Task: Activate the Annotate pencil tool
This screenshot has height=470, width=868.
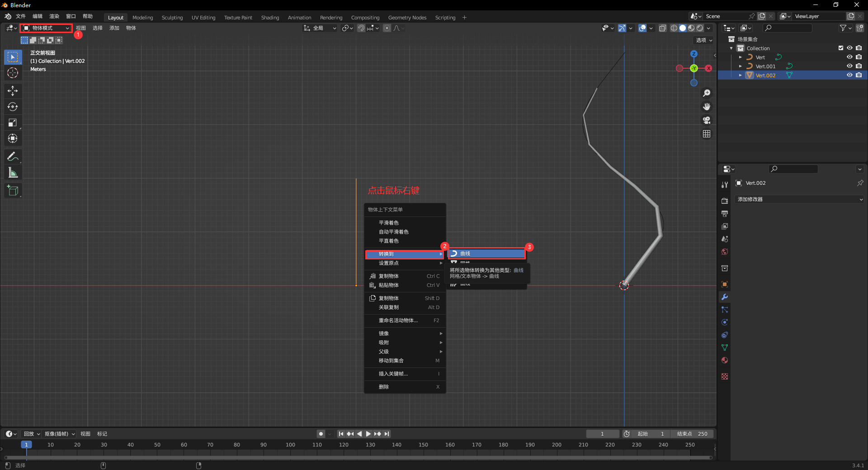Action: click(13, 157)
